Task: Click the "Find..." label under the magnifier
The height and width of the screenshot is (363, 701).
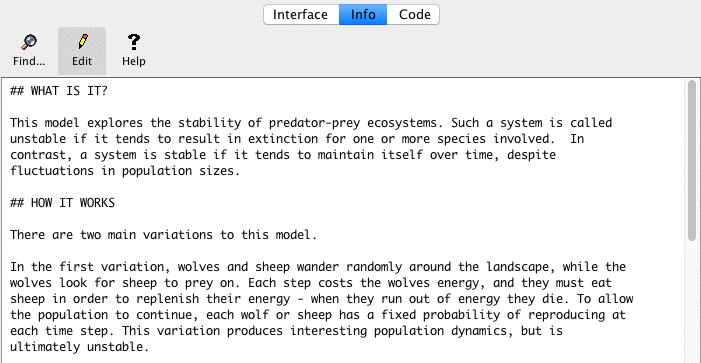Action: pyautogui.click(x=29, y=61)
